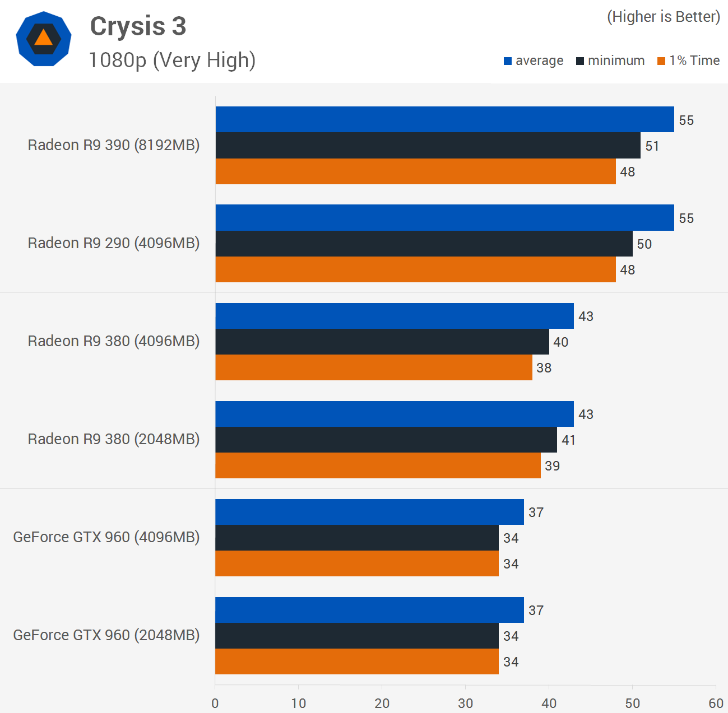Image resolution: width=728 pixels, height=713 pixels.
Task: Click the R9 380 4096MB average bar
Action: (x=395, y=316)
